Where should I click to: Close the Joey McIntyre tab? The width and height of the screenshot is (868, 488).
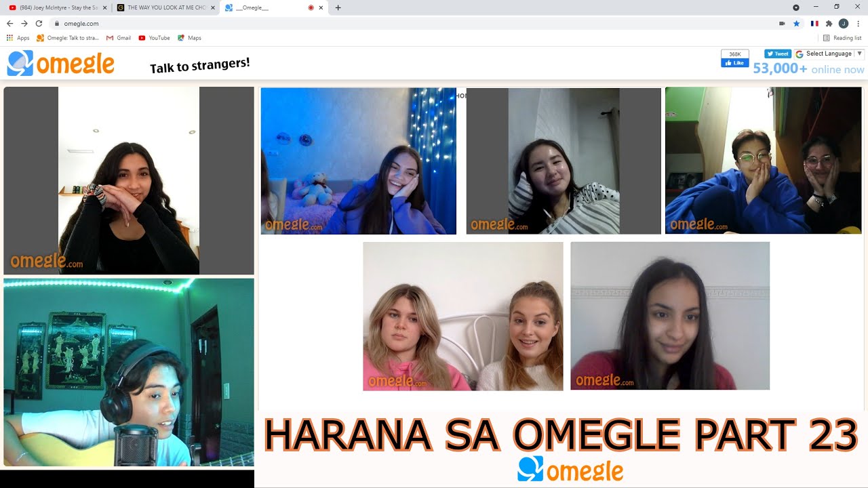click(x=104, y=7)
